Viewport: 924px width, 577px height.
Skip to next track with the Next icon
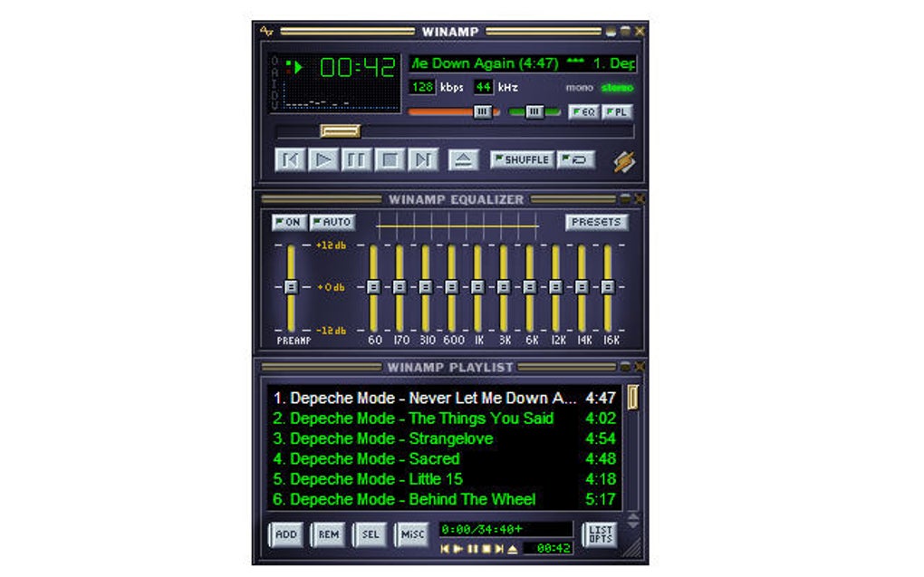[422, 160]
